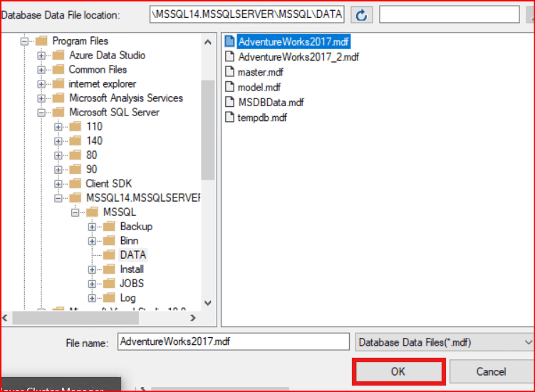The height and width of the screenshot is (392, 535).
Task: Expand the Backup folder node
Action: coord(93,227)
